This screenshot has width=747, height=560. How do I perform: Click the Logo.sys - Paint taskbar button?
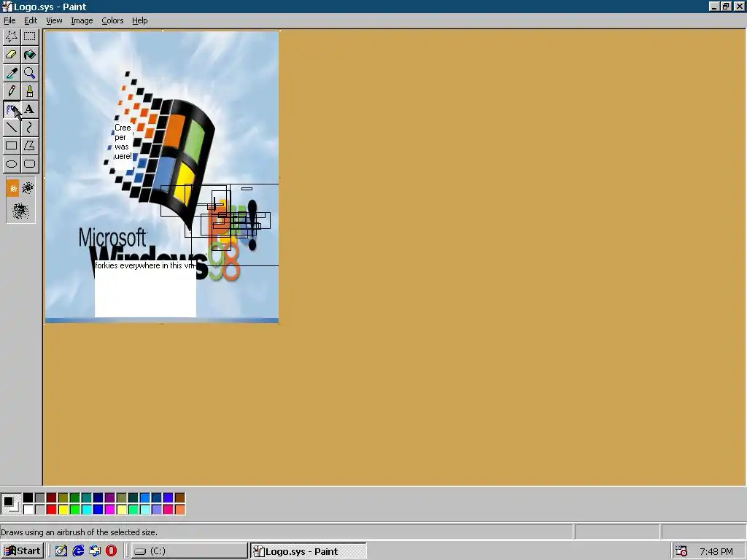[x=309, y=551]
